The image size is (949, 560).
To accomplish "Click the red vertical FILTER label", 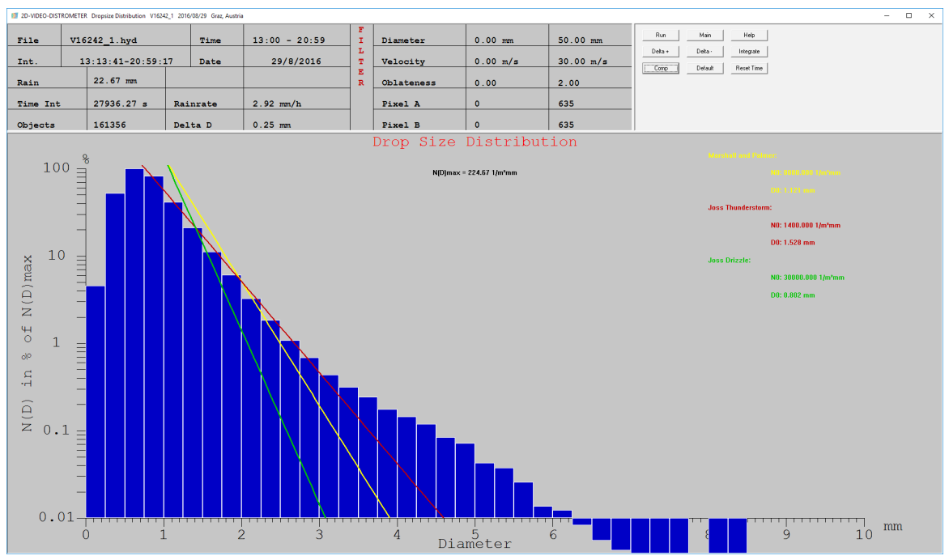I will (360, 56).
